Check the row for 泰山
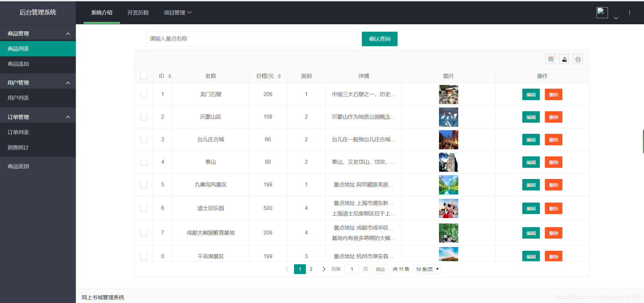 tap(144, 162)
